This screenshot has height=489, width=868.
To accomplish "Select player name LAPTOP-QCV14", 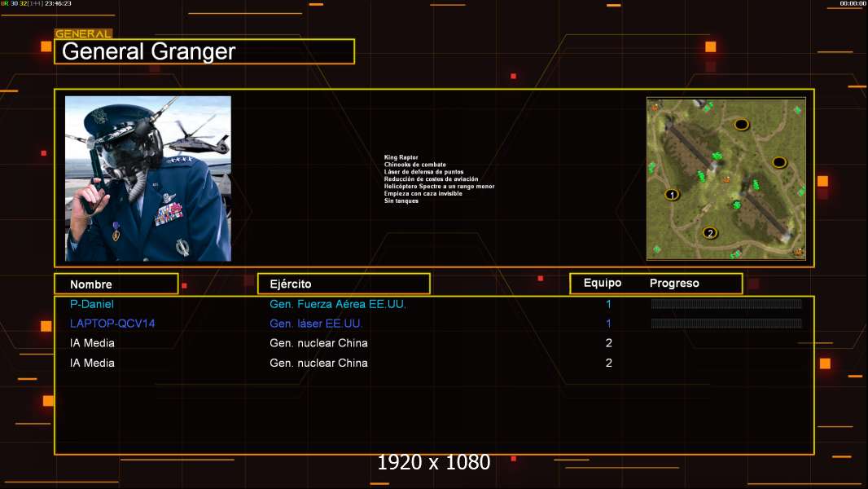I will pyautogui.click(x=112, y=324).
